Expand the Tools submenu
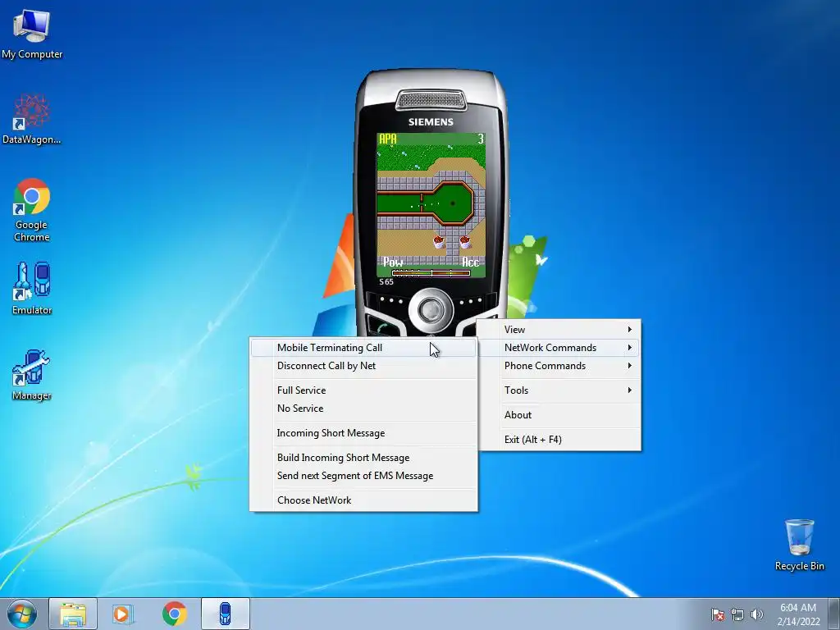 tap(559, 390)
